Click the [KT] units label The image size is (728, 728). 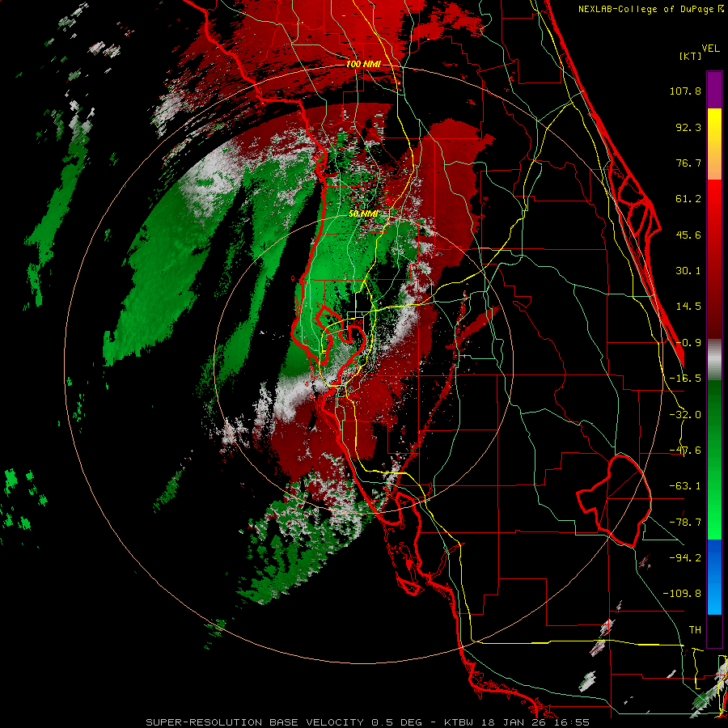(690, 56)
